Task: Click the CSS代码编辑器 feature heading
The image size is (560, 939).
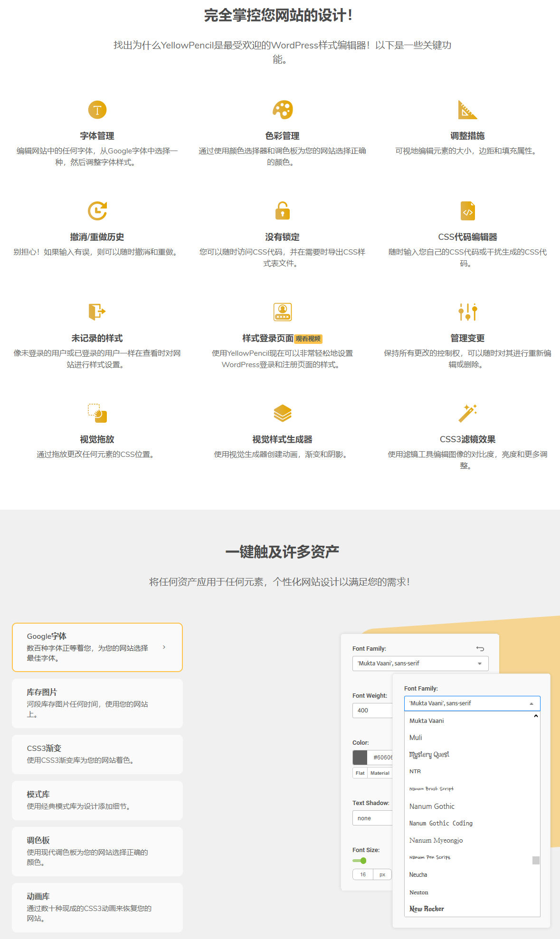Action: point(468,237)
